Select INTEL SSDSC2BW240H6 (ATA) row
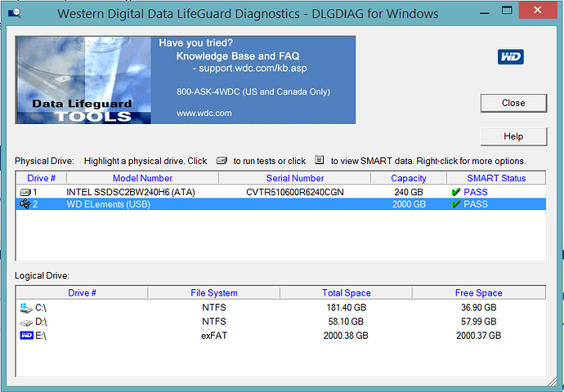564x392 pixels. tap(281, 192)
